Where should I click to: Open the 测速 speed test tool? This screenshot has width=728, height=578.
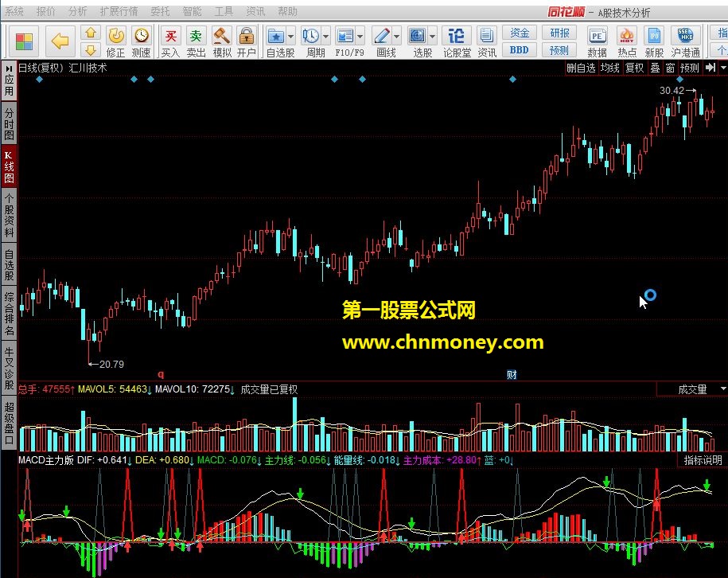[x=141, y=42]
